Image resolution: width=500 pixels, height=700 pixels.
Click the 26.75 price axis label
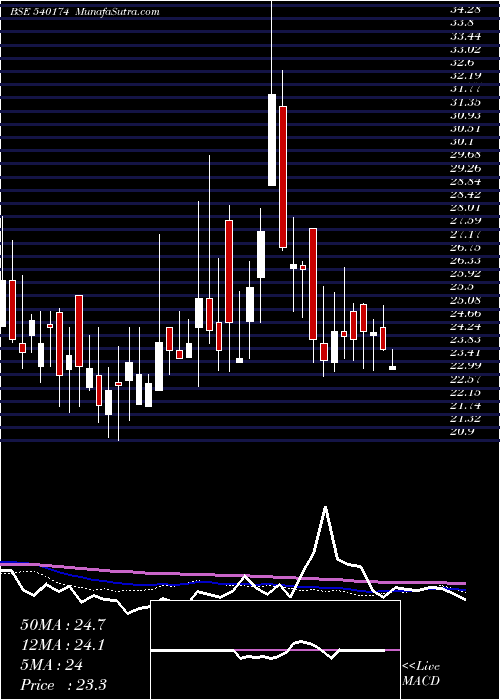465,247
